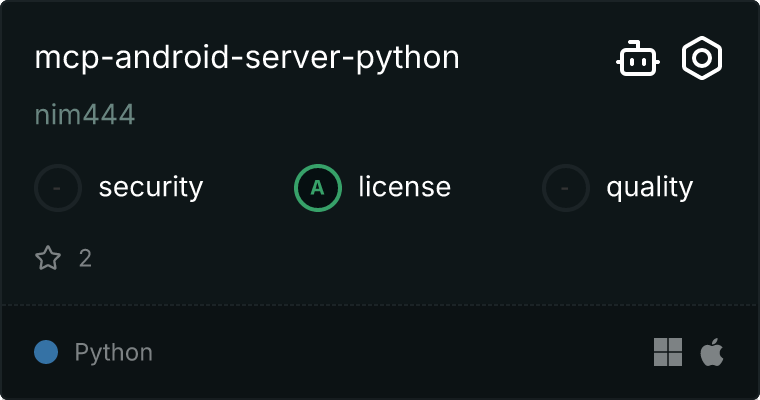
Task: Click the blue Python language dot
Action: [x=46, y=352]
